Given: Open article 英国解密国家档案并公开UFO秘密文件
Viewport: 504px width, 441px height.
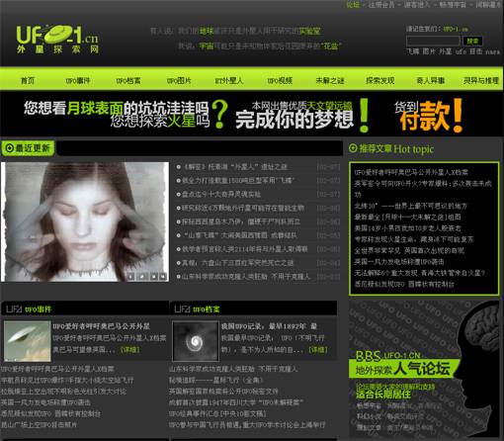Looking at the screenshot, I should (223, 392).
